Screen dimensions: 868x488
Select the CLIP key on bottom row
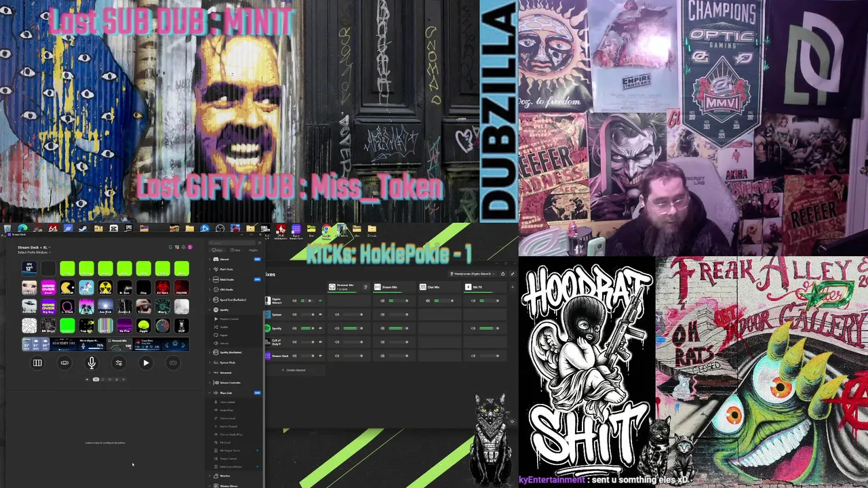pos(181,325)
